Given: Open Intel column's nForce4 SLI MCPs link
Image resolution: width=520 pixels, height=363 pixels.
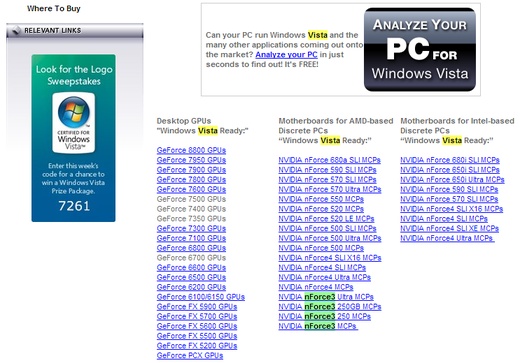Looking at the screenshot, I should 444,219.
